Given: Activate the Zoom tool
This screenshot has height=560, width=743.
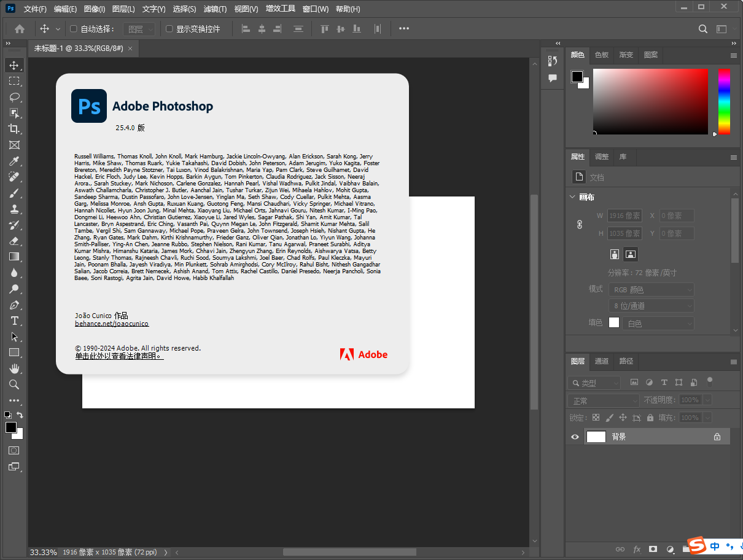Looking at the screenshot, I should point(15,384).
